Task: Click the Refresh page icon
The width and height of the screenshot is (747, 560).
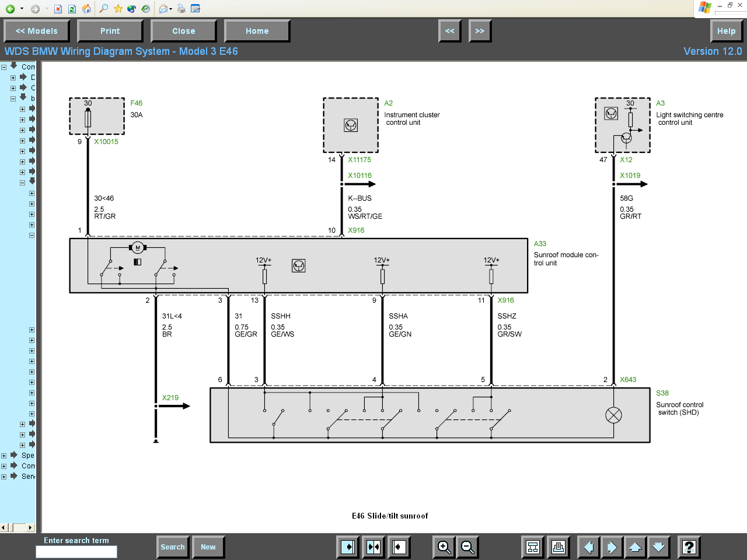Action: click(x=72, y=9)
